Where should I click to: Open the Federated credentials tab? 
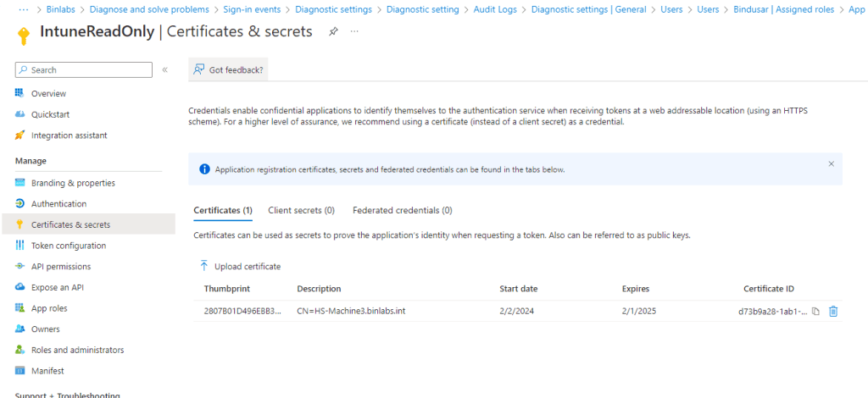[x=402, y=210]
